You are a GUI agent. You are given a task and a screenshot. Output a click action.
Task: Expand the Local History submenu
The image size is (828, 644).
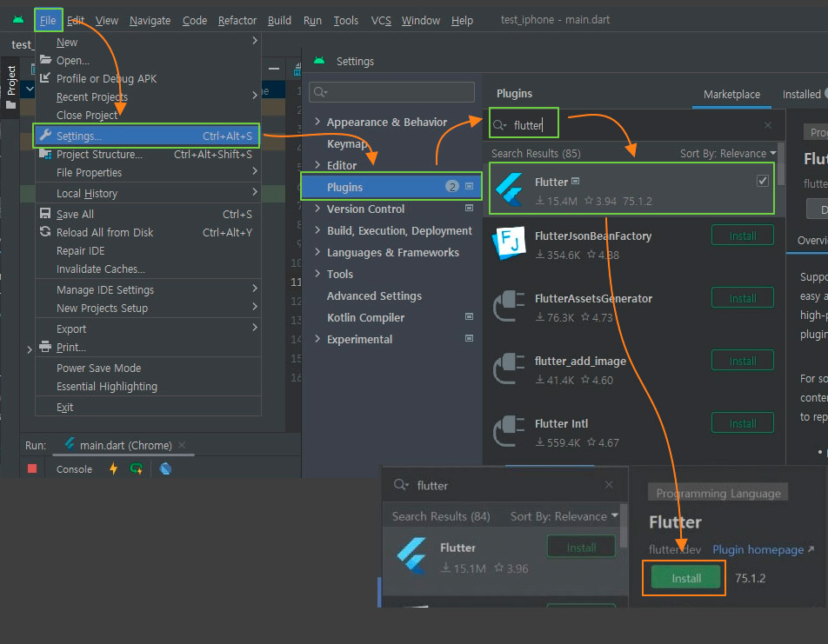[x=255, y=191]
